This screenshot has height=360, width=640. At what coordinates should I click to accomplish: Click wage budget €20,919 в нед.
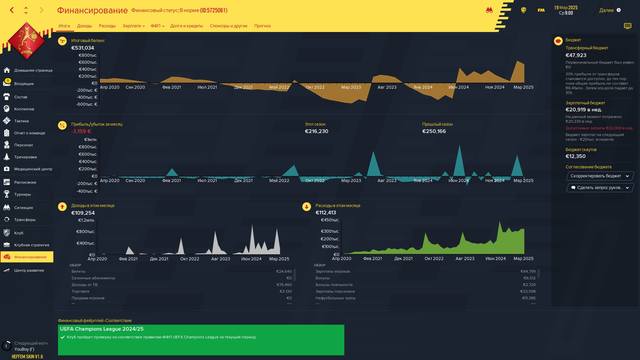pos(584,109)
